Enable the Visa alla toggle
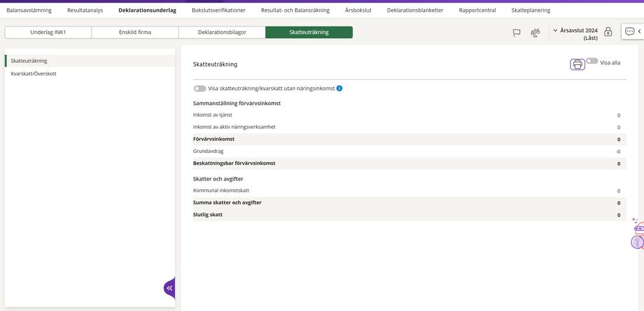This screenshot has width=644, height=311. 592,61
